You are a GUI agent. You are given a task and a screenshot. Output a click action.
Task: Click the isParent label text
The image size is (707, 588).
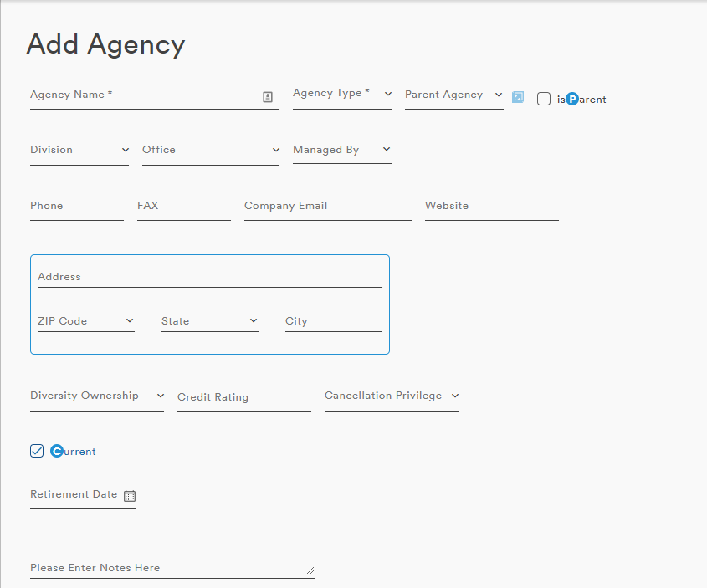click(x=581, y=100)
